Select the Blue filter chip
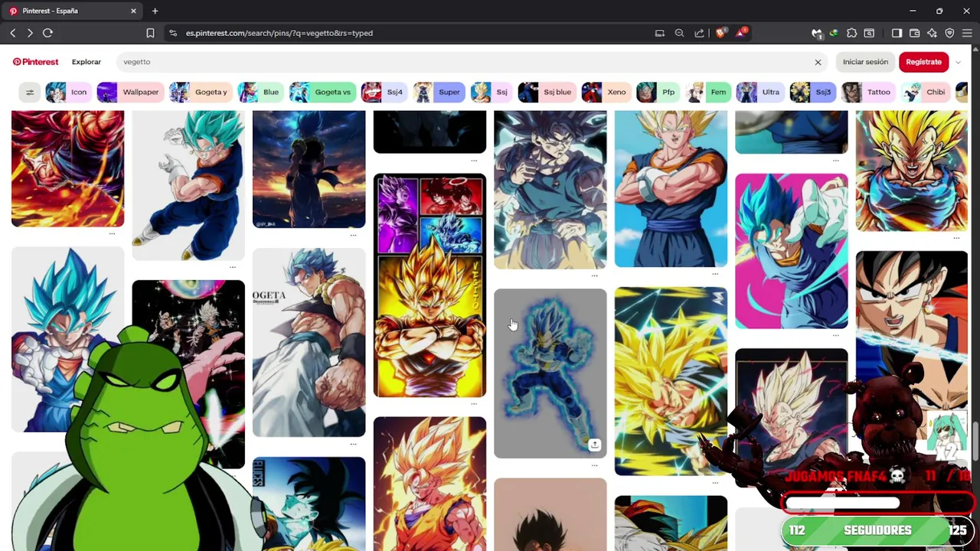Image resolution: width=980 pixels, height=551 pixels. coord(260,92)
